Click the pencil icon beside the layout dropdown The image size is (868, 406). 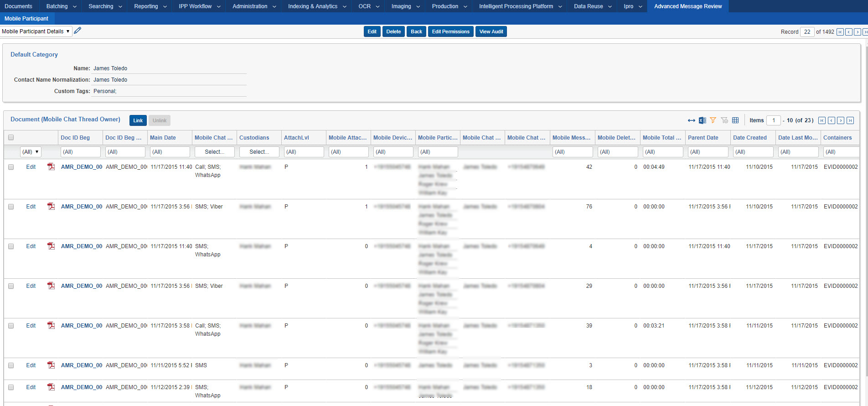coord(77,31)
